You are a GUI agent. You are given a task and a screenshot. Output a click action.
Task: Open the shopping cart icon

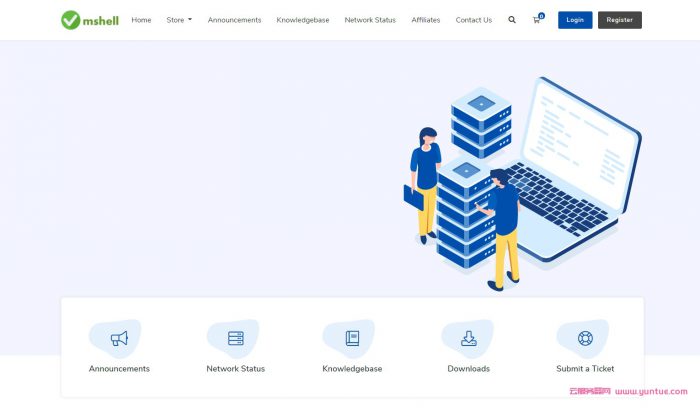537,20
